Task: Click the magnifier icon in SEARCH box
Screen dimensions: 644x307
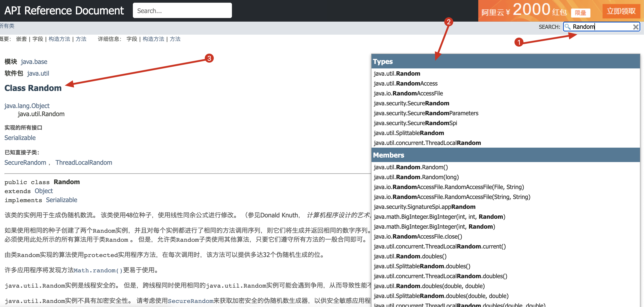Action: (x=567, y=27)
